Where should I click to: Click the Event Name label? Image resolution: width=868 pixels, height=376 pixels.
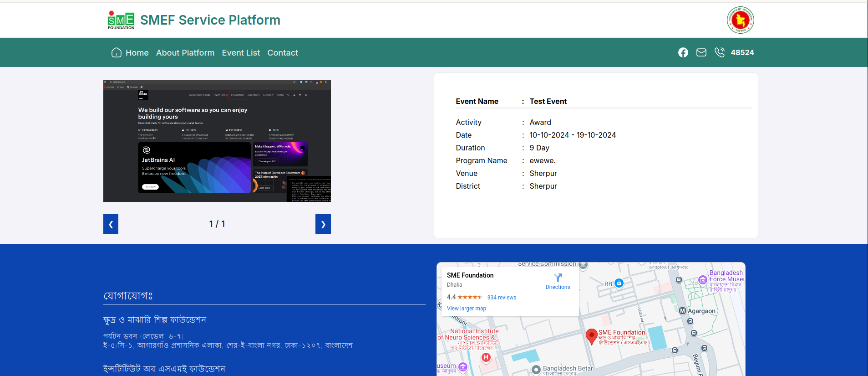pos(477,101)
